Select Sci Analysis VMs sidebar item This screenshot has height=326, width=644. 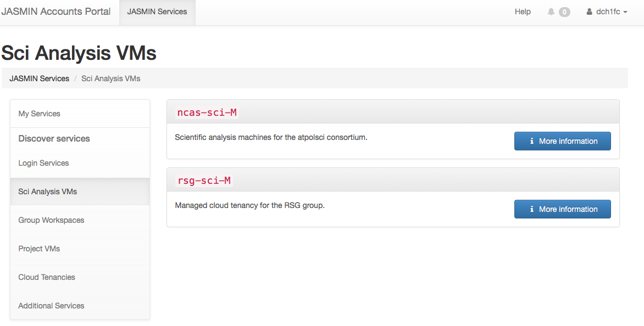(x=48, y=192)
